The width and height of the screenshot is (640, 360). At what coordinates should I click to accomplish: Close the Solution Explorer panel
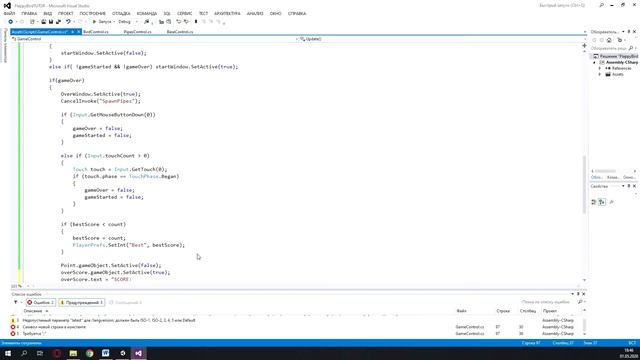(x=634, y=31)
